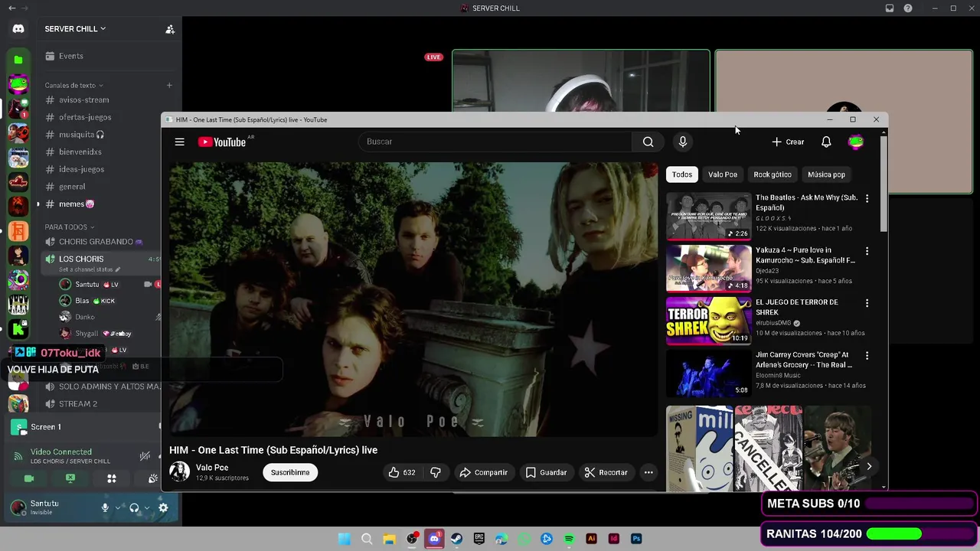Viewport: 980px width, 551px height.
Task: Open Epic Games Launcher from taskbar
Action: 479,539
